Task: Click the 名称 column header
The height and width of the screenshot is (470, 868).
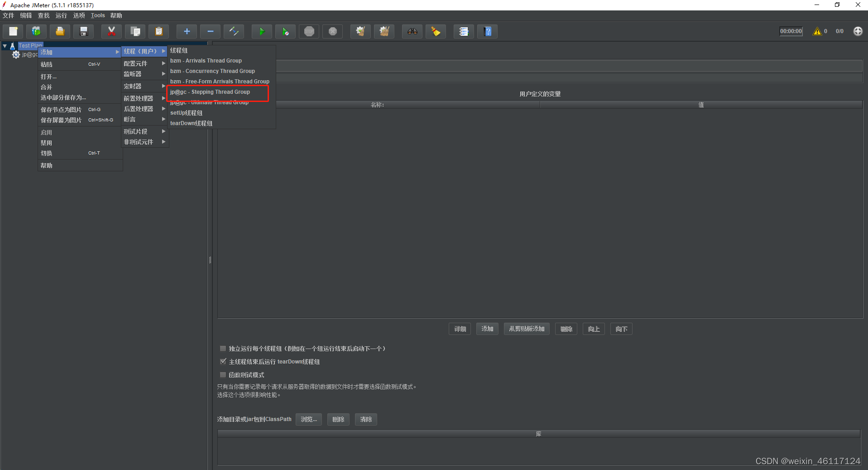Action: (378, 105)
